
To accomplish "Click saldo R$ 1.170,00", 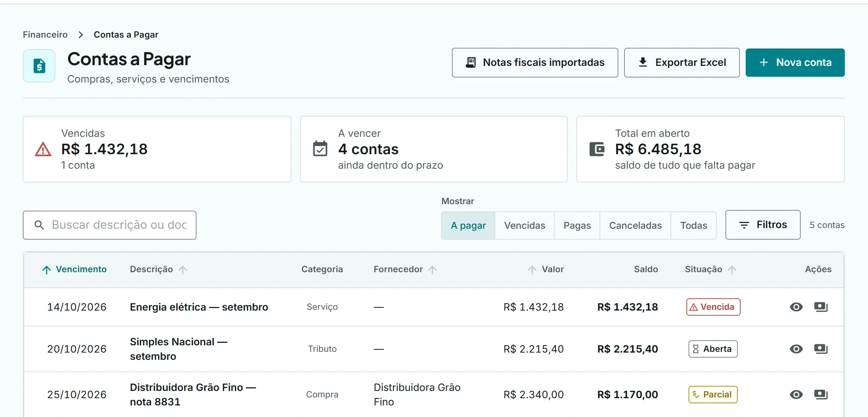I will point(627,395).
